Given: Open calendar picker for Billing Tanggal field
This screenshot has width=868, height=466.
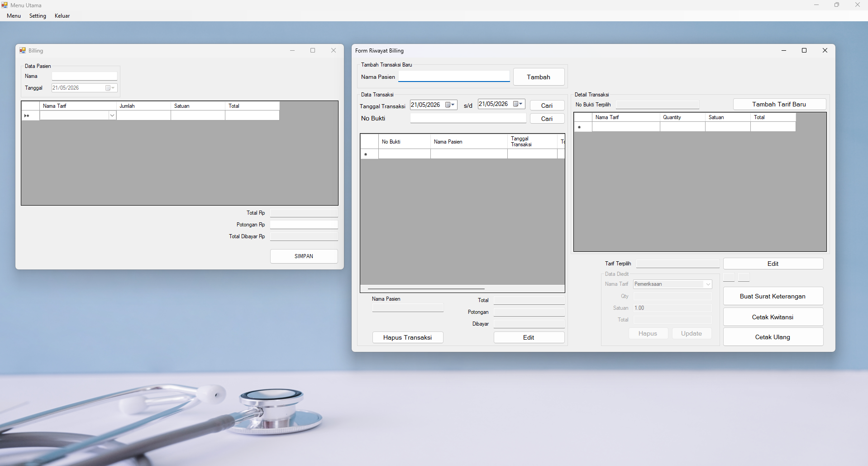Looking at the screenshot, I should point(110,88).
